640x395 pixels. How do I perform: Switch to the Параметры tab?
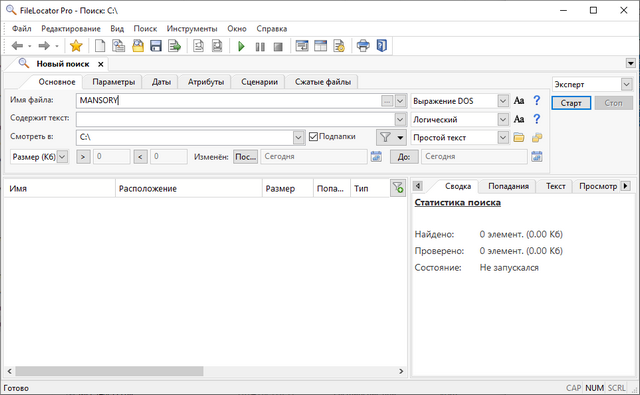pyautogui.click(x=113, y=82)
